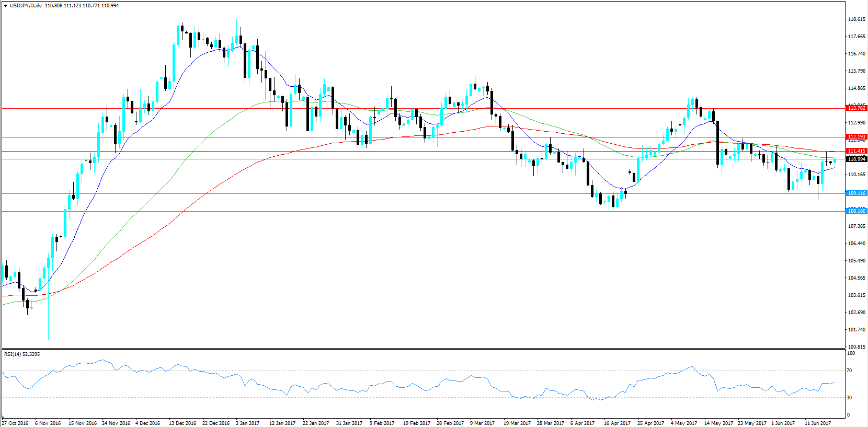This screenshot has width=868, height=427.
Task: Click the 107.365 price axis label
Action: click(x=856, y=226)
